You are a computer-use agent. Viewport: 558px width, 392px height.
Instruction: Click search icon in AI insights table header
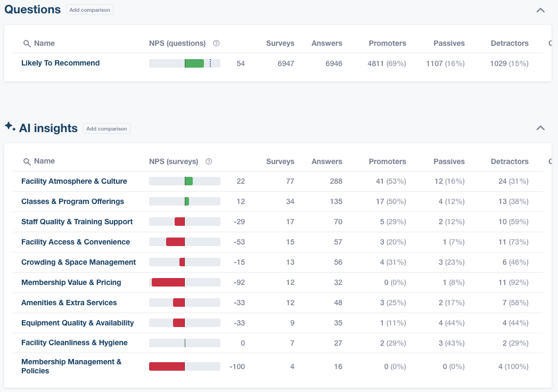27,161
